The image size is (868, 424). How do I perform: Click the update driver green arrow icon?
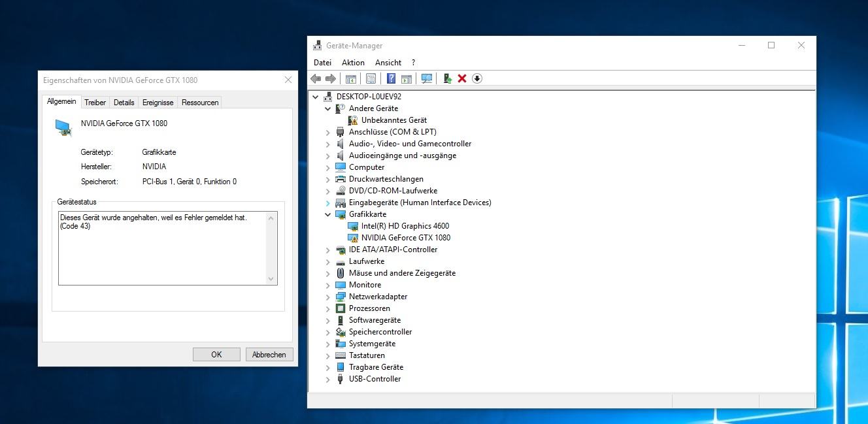coord(447,78)
